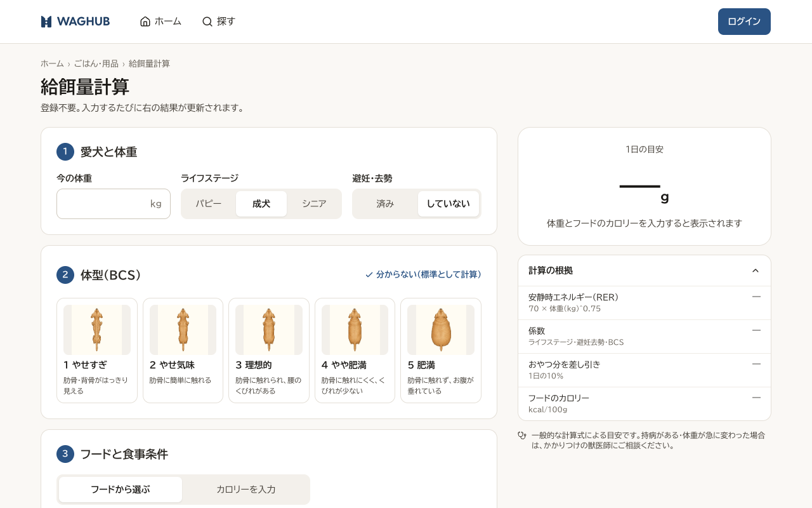Click the home icon in navigation
The height and width of the screenshot is (508, 812).
pyautogui.click(x=145, y=22)
